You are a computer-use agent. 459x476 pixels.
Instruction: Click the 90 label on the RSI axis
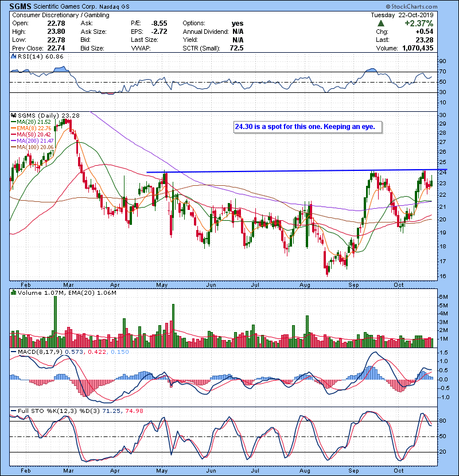[x=442, y=61]
